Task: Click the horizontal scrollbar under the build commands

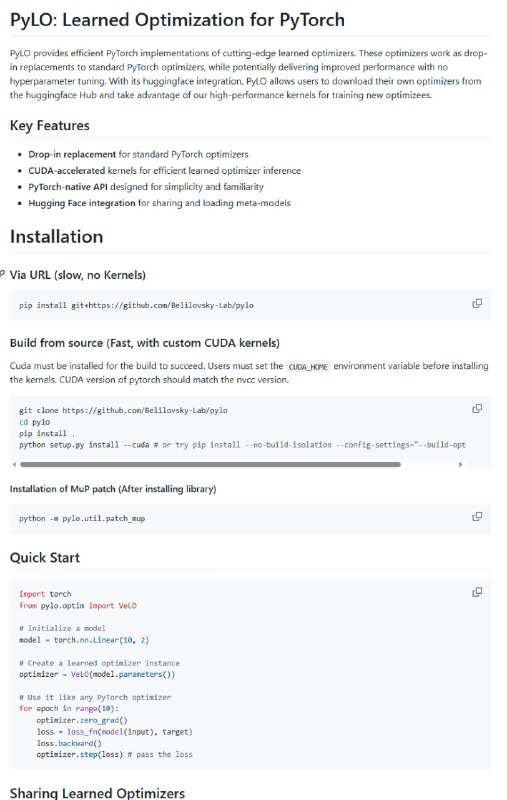Action: coord(210,464)
